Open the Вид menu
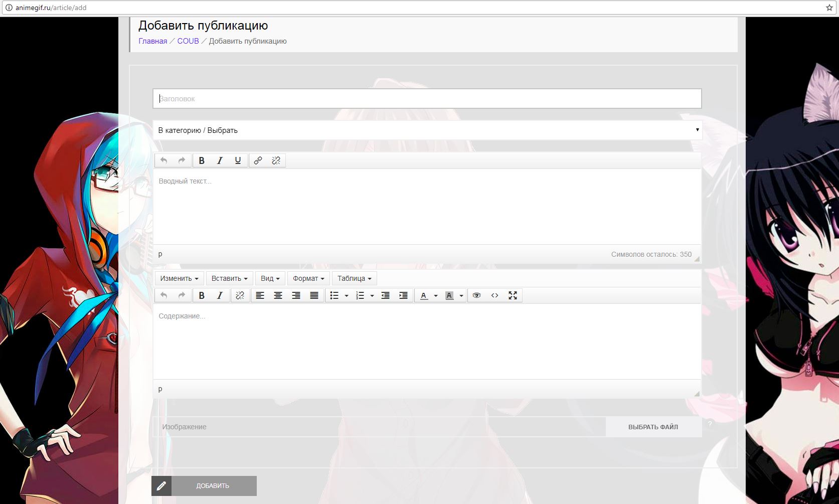The width and height of the screenshot is (839, 504). coord(270,278)
